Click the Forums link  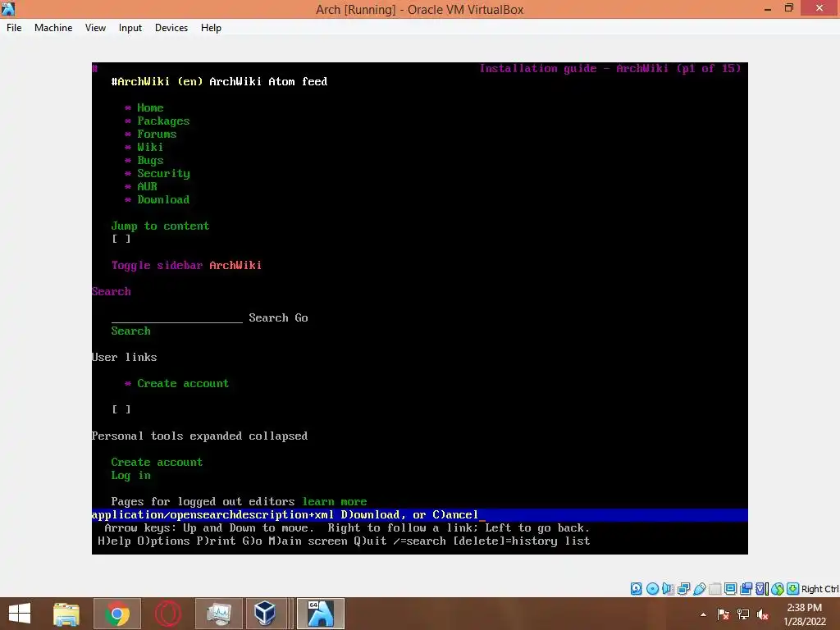(157, 134)
